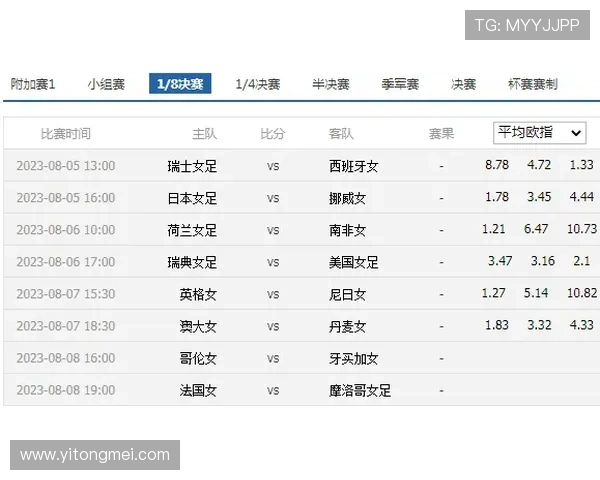Click the vs score for 澳大女 match
The width and height of the screenshot is (600, 480).
[273, 327]
